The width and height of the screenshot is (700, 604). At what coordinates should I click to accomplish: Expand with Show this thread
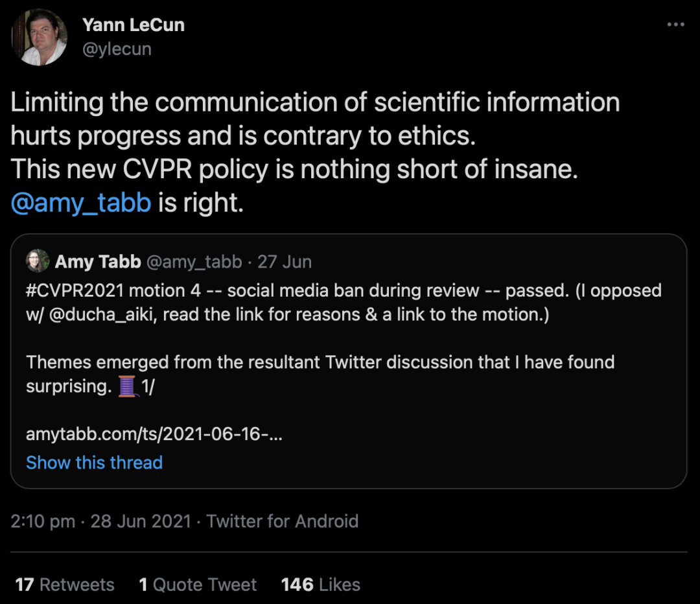pyautogui.click(x=94, y=463)
